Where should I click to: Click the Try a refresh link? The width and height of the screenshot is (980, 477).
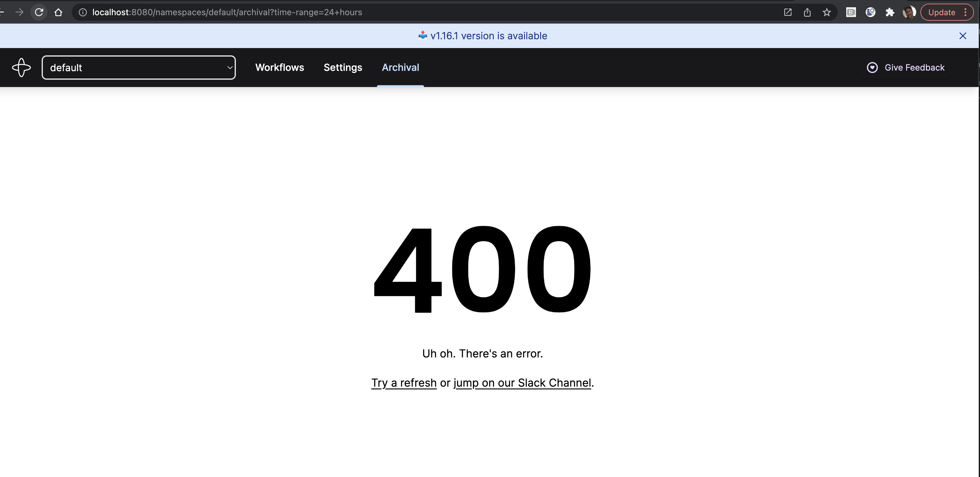[404, 383]
